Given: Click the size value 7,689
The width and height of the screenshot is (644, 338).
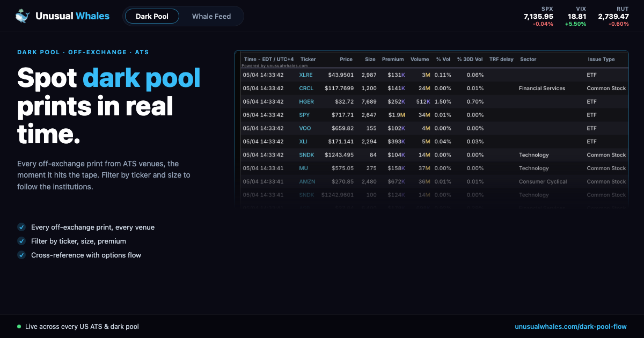Looking at the screenshot, I should coord(369,101).
